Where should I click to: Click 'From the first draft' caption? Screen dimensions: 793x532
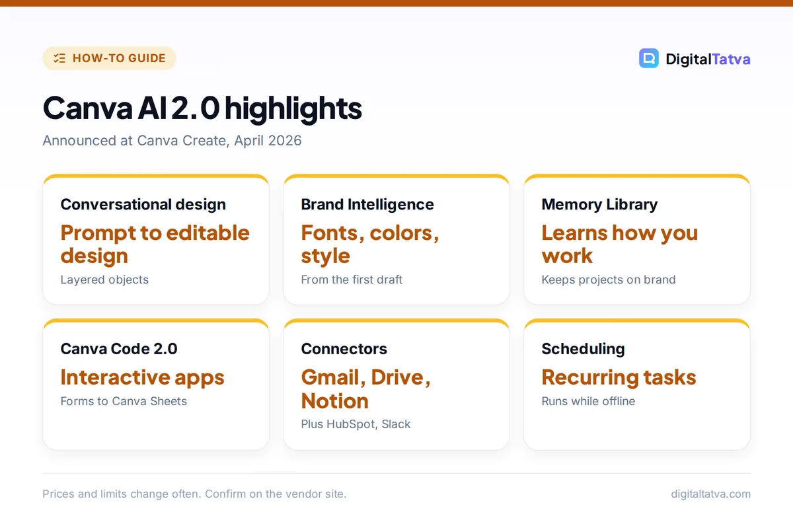coord(352,280)
